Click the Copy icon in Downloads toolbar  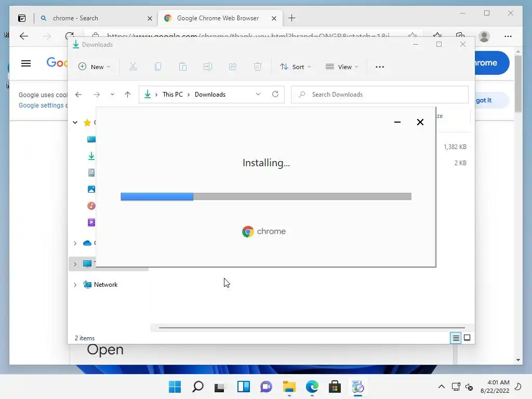(x=158, y=66)
